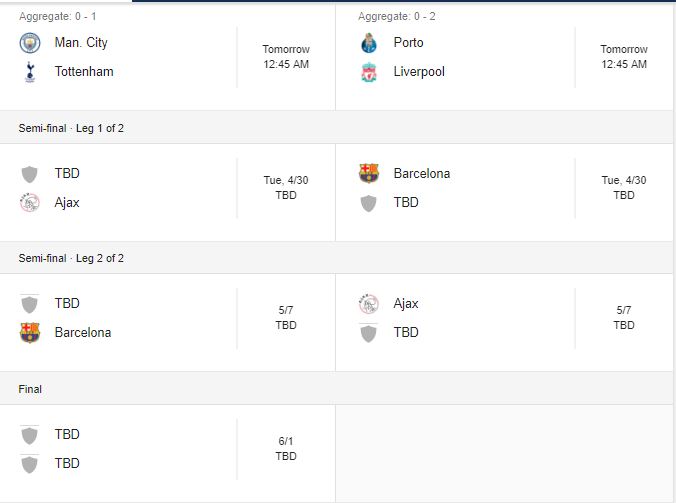Click the 6/1 Final match date

(x=286, y=441)
